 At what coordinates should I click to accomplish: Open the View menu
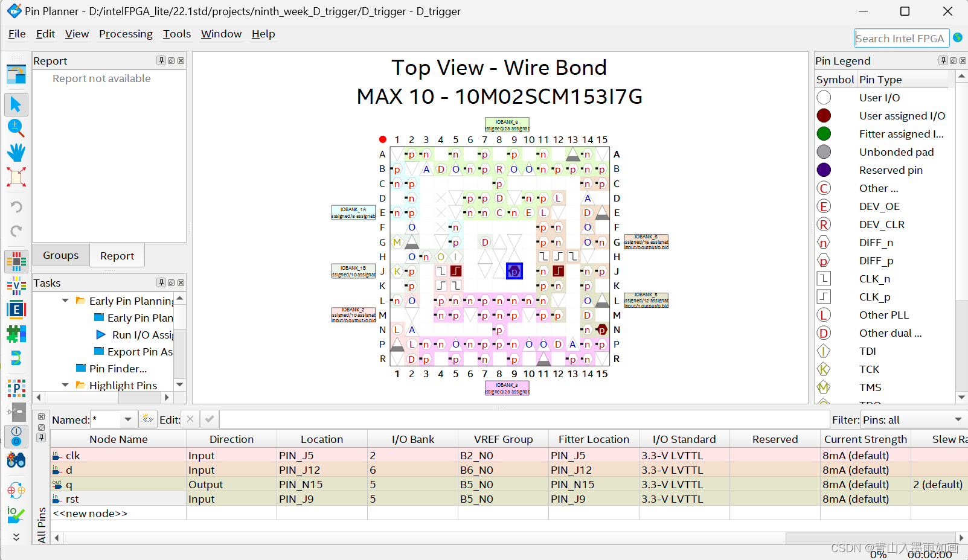[77, 34]
